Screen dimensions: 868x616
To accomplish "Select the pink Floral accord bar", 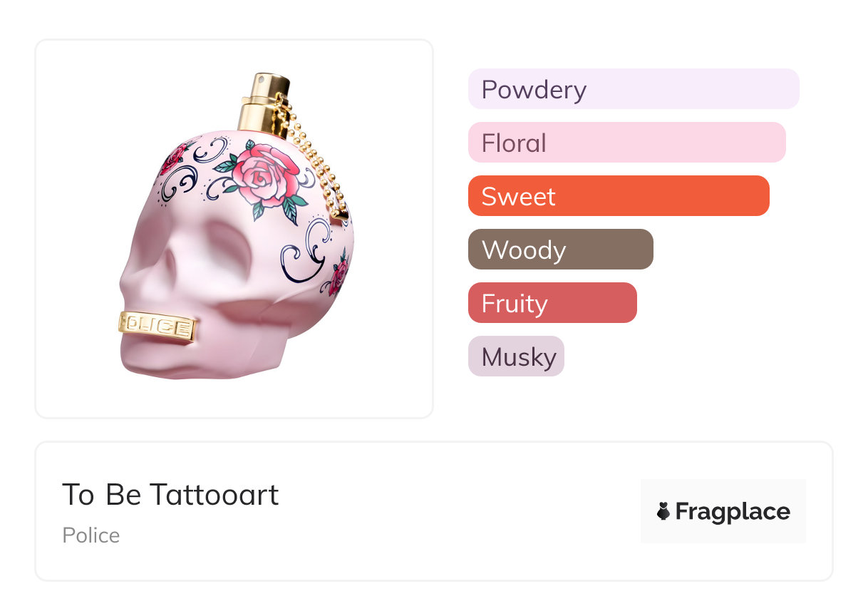I will 626,143.
